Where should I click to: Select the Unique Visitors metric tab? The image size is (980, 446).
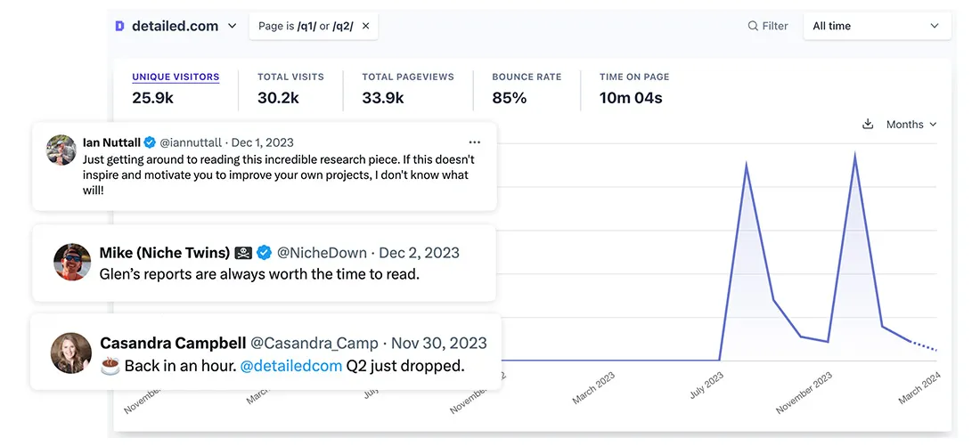pos(176,77)
